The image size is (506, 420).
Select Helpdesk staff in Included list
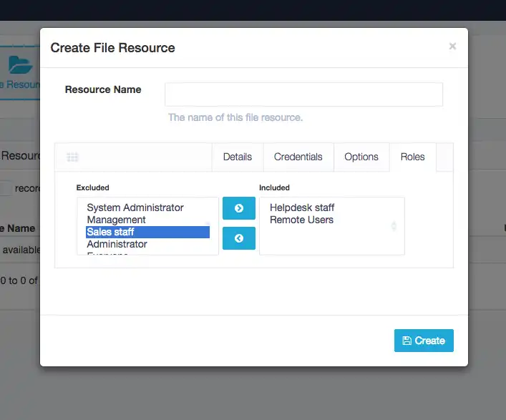302,207
